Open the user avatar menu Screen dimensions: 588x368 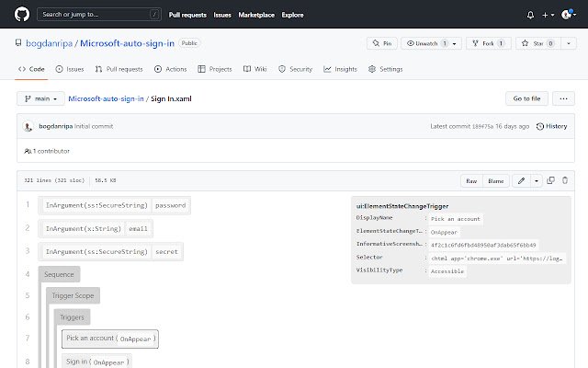pyautogui.click(x=569, y=15)
